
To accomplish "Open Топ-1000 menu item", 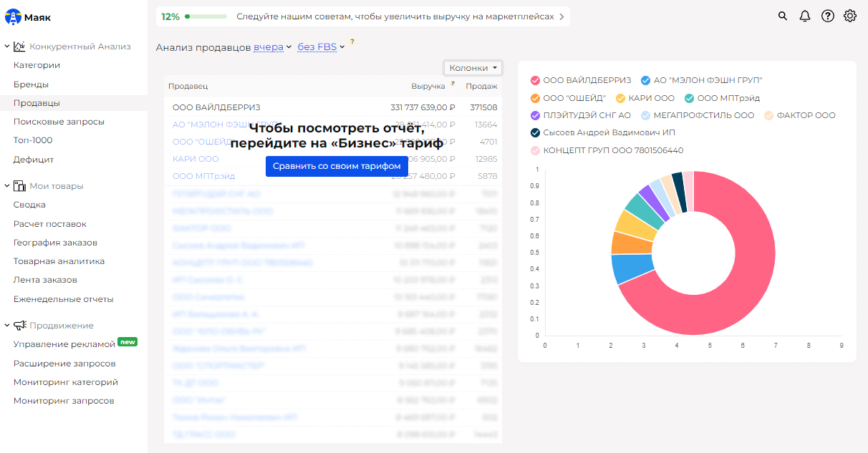I will point(33,140).
